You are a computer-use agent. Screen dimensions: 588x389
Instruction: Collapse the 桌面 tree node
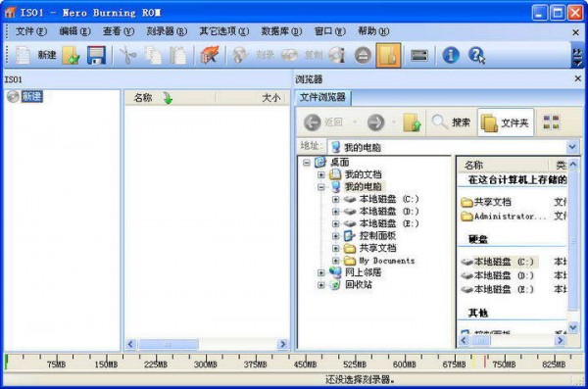(x=307, y=163)
